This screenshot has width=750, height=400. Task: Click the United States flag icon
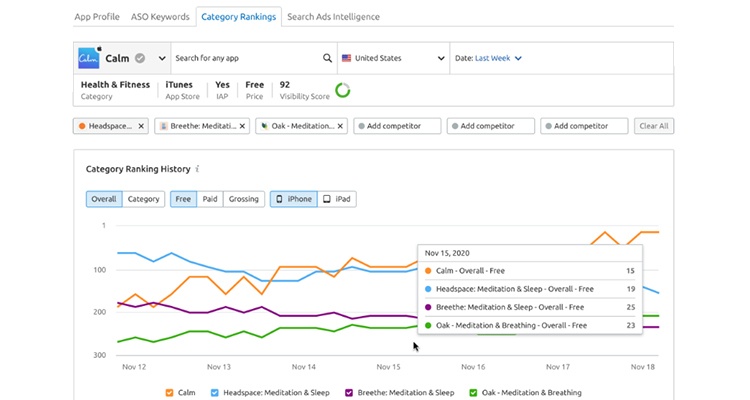(346, 58)
